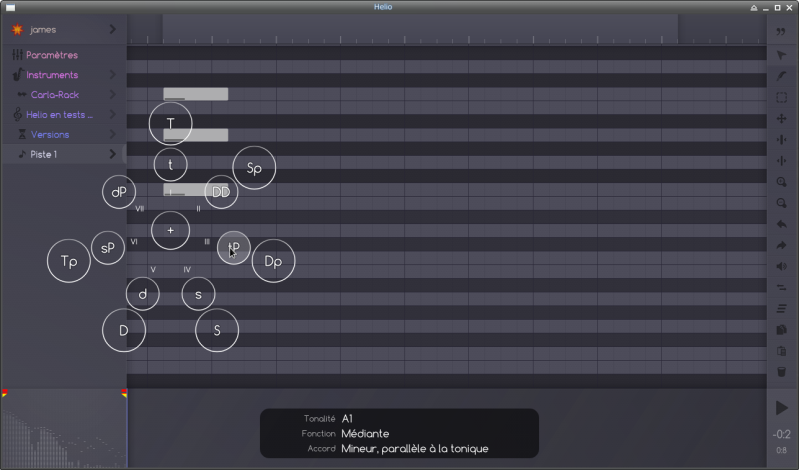Pick the uppercase S subdominant chord
The height and width of the screenshot is (470, 799).
click(x=217, y=330)
